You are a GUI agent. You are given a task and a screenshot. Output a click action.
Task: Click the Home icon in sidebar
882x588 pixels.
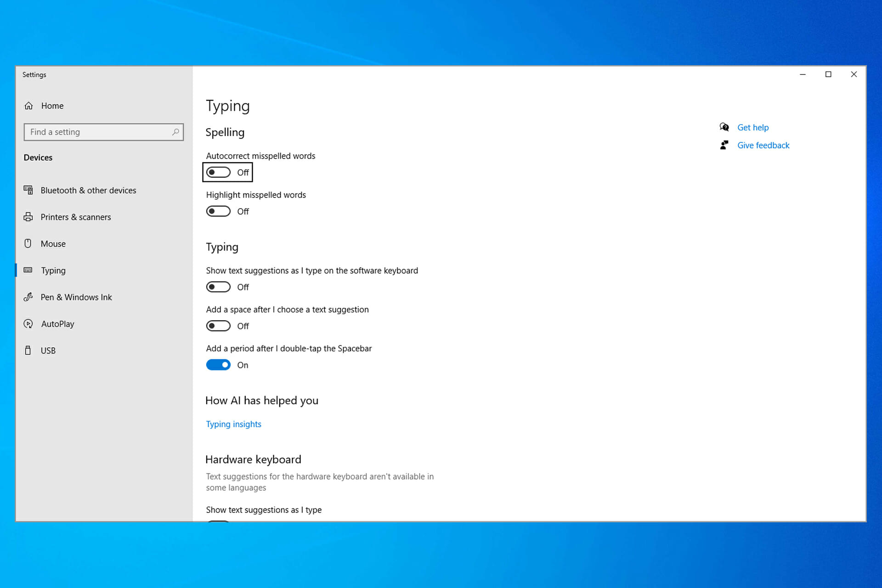pos(28,106)
